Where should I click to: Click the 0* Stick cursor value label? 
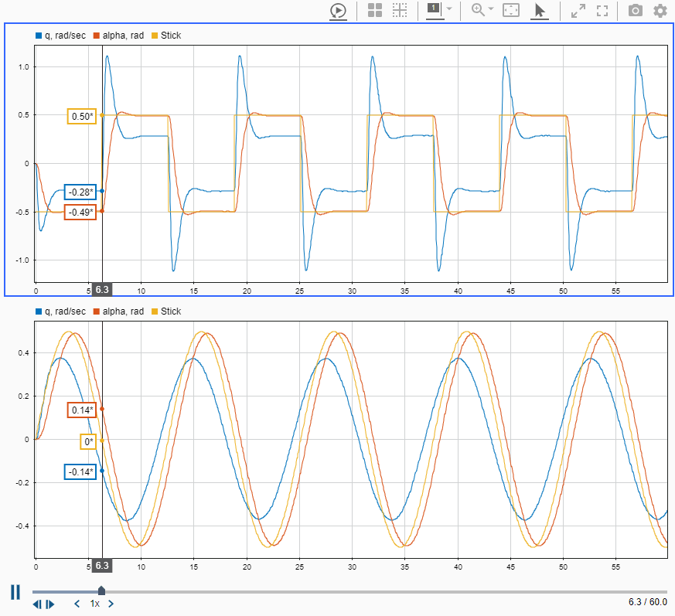click(88, 441)
